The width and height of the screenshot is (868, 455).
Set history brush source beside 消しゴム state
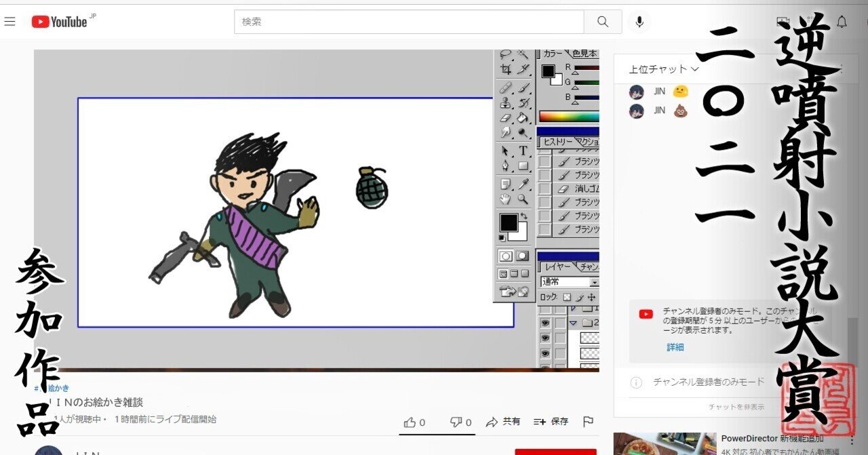(x=545, y=189)
